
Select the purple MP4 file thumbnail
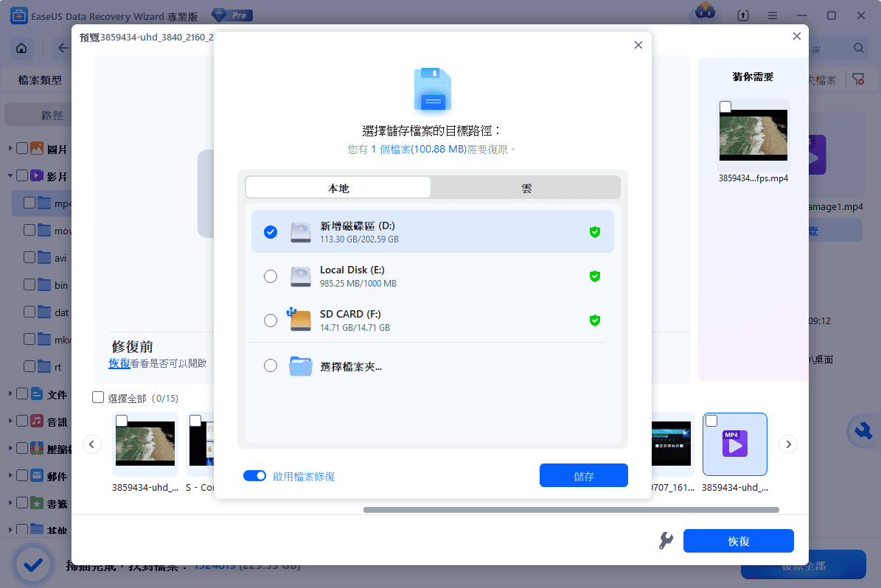[x=735, y=444]
